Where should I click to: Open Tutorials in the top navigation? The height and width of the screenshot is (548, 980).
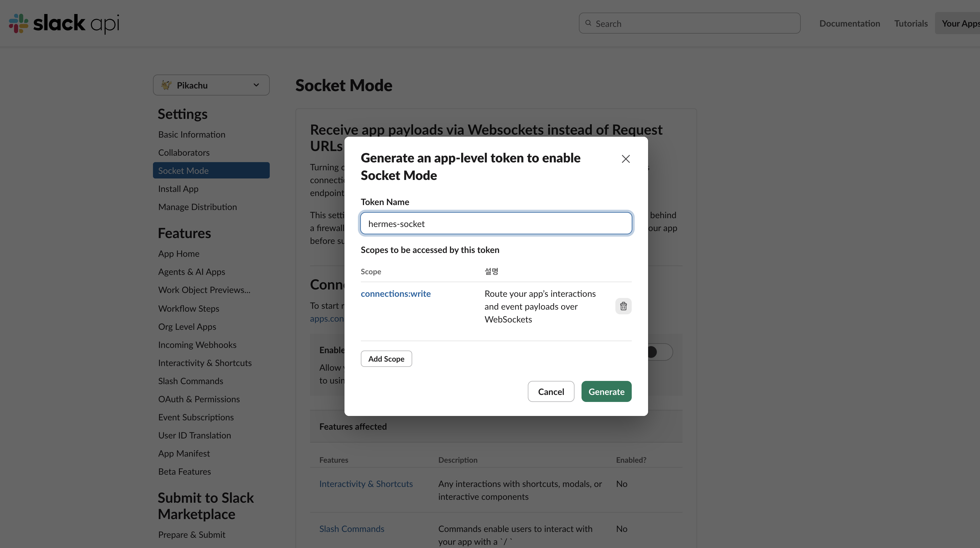(911, 24)
